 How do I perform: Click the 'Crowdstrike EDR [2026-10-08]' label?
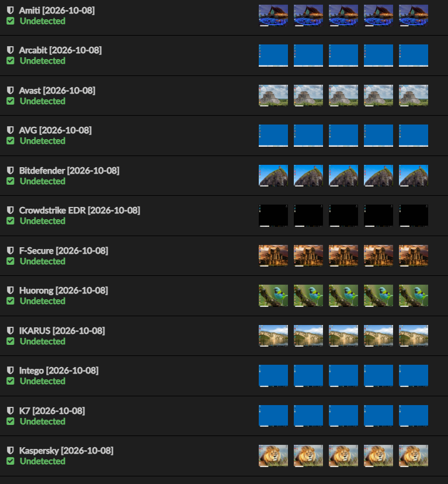coord(79,210)
